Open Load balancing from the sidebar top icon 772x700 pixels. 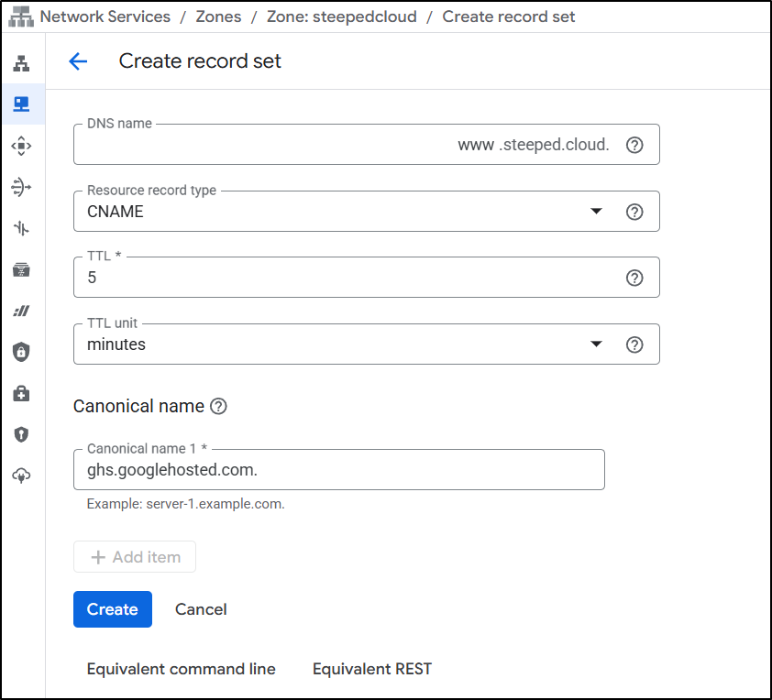click(22, 63)
